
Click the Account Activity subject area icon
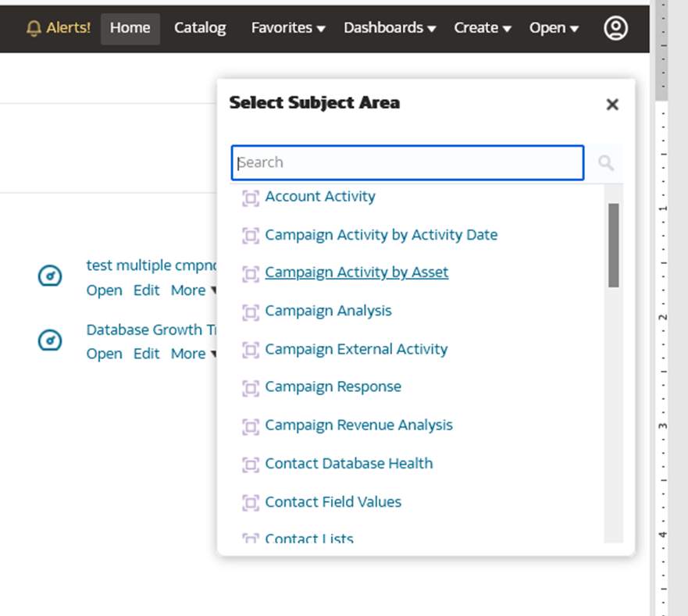coord(251,198)
